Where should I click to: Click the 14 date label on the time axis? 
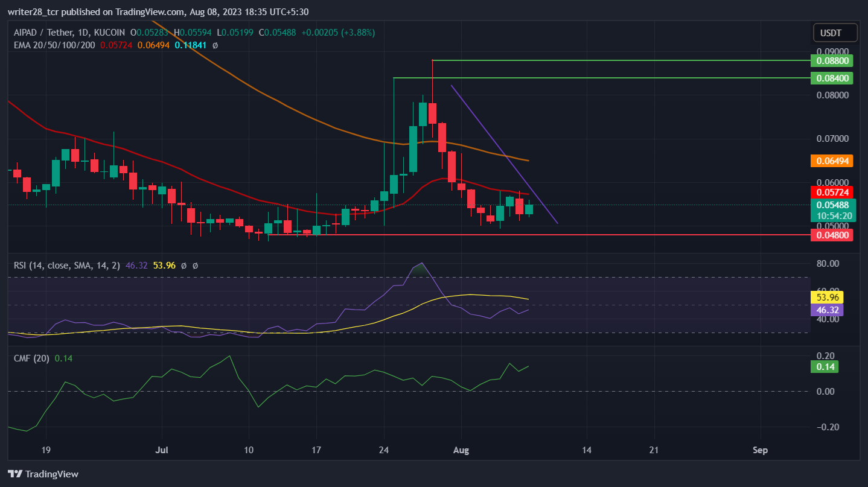(x=587, y=450)
